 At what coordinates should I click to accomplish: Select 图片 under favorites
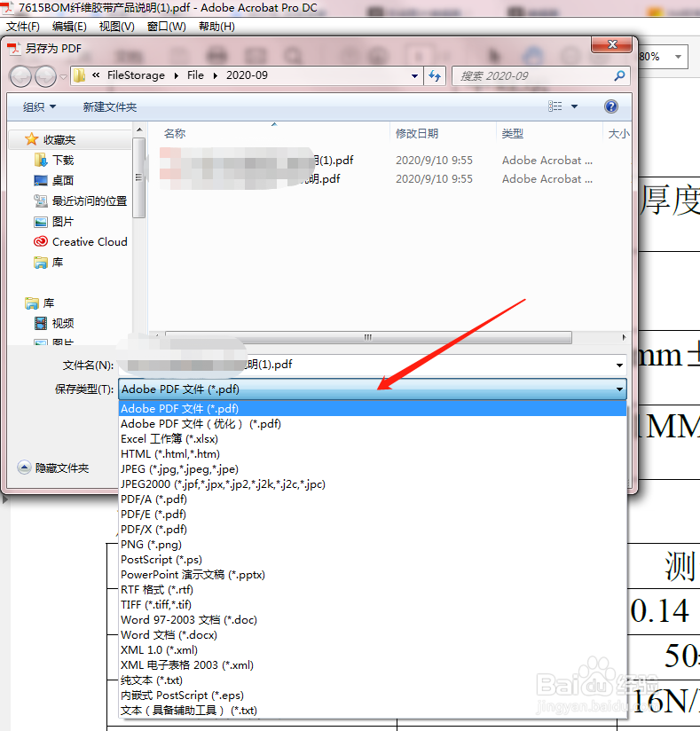point(54,222)
